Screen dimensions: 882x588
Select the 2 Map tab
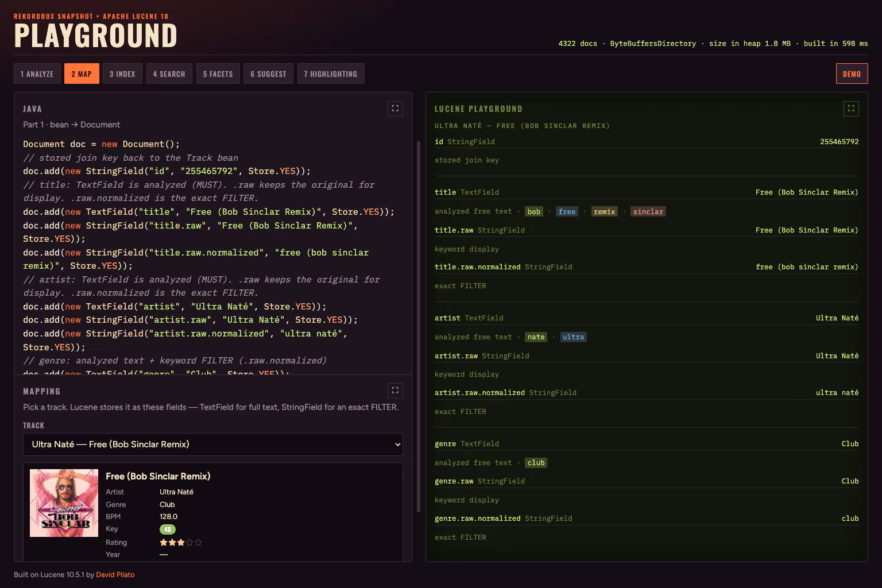pos(82,73)
